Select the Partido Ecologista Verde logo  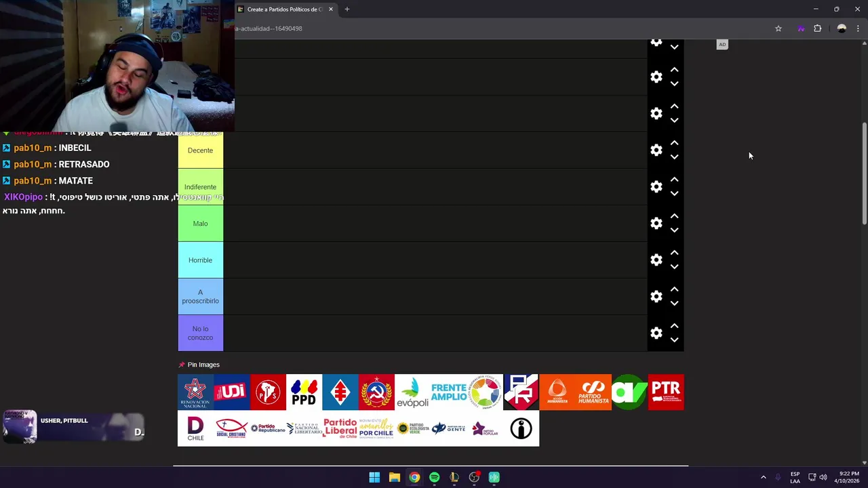click(412, 428)
